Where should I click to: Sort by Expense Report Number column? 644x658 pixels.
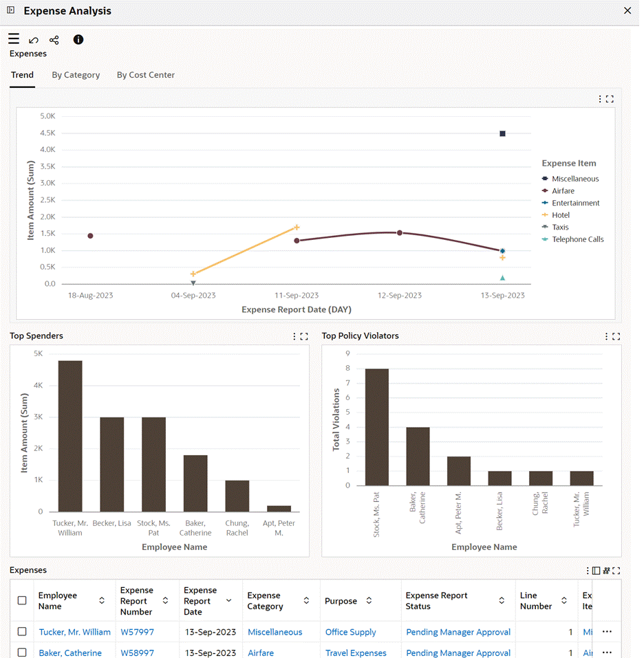click(x=165, y=600)
